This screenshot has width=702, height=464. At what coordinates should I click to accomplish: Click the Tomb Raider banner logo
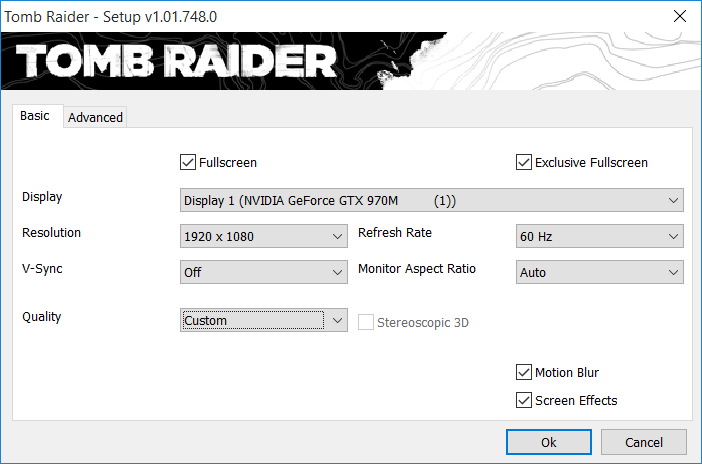point(176,61)
